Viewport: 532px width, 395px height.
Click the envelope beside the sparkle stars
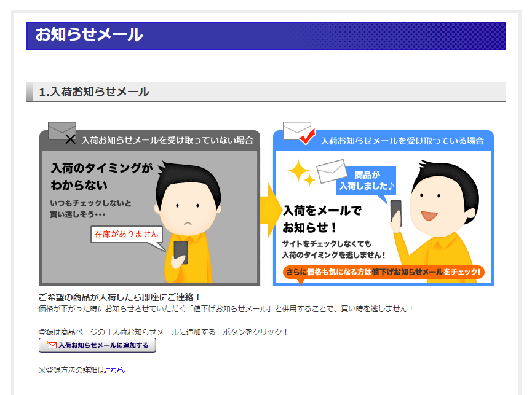[332, 171]
